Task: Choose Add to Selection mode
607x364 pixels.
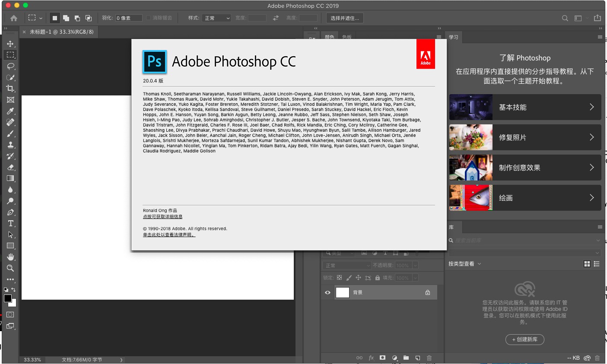Action: pos(66,18)
